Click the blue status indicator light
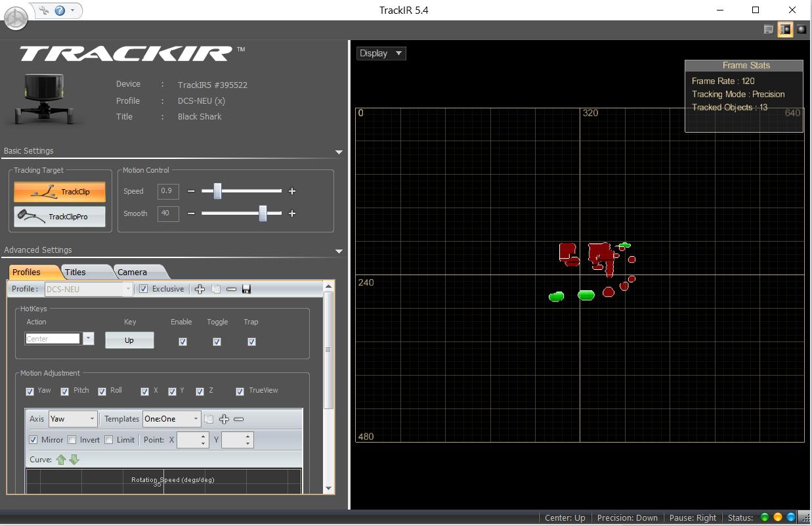This screenshot has width=812, height=526. [791, 517]
